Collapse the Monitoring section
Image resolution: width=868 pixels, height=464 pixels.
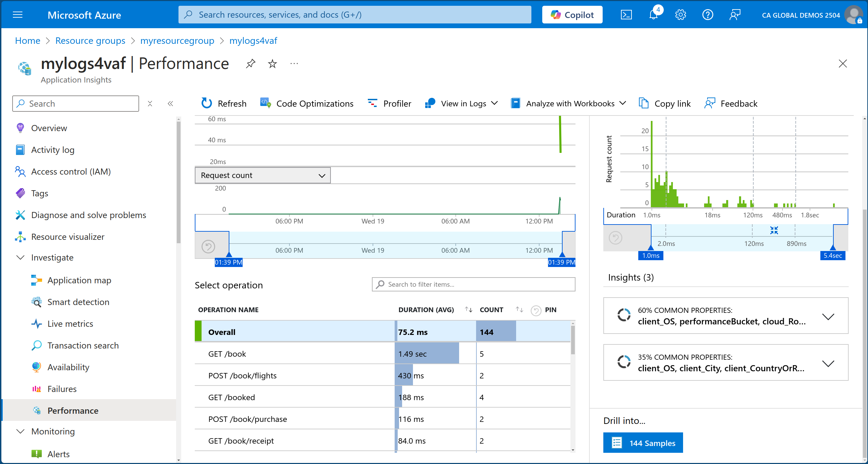20,431
